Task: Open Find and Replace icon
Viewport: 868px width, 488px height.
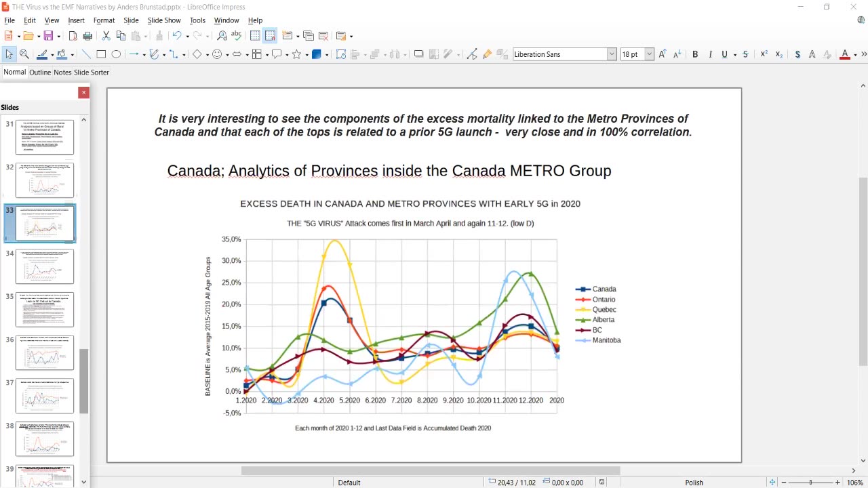Action: pyautogui.click(x=222, y=36)
